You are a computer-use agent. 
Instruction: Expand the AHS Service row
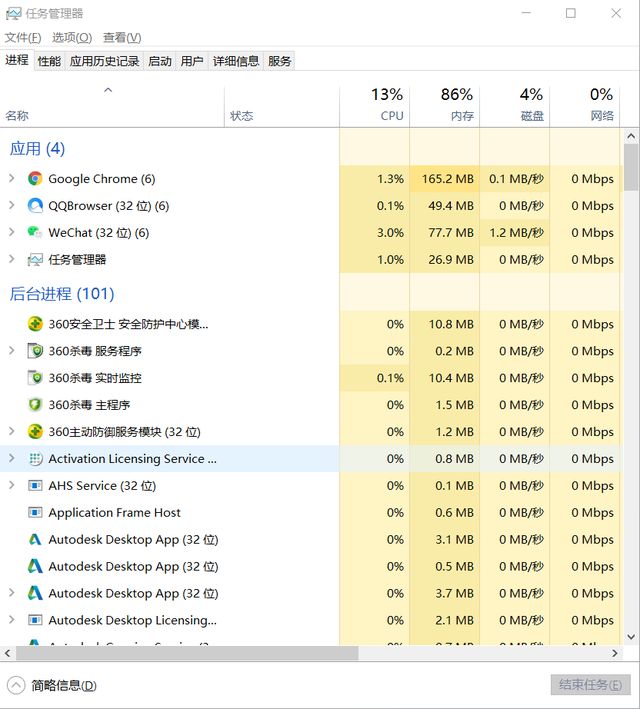pos(12,485)
